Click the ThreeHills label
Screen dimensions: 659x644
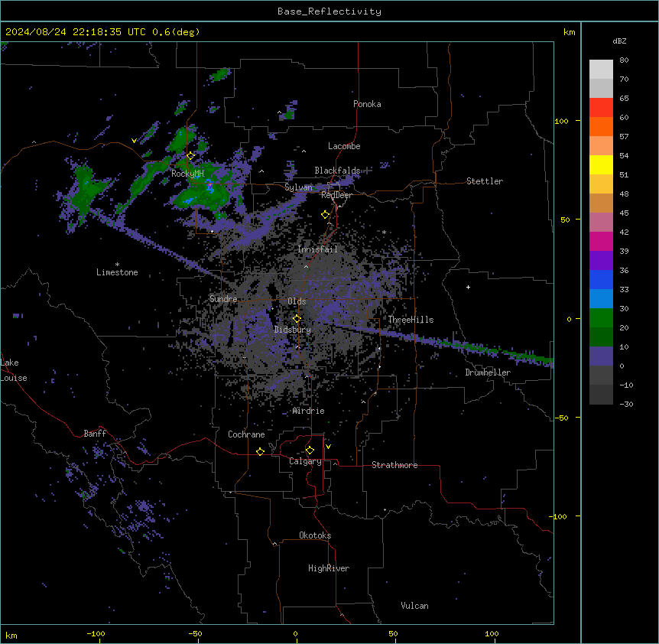[x=411, y=320]
